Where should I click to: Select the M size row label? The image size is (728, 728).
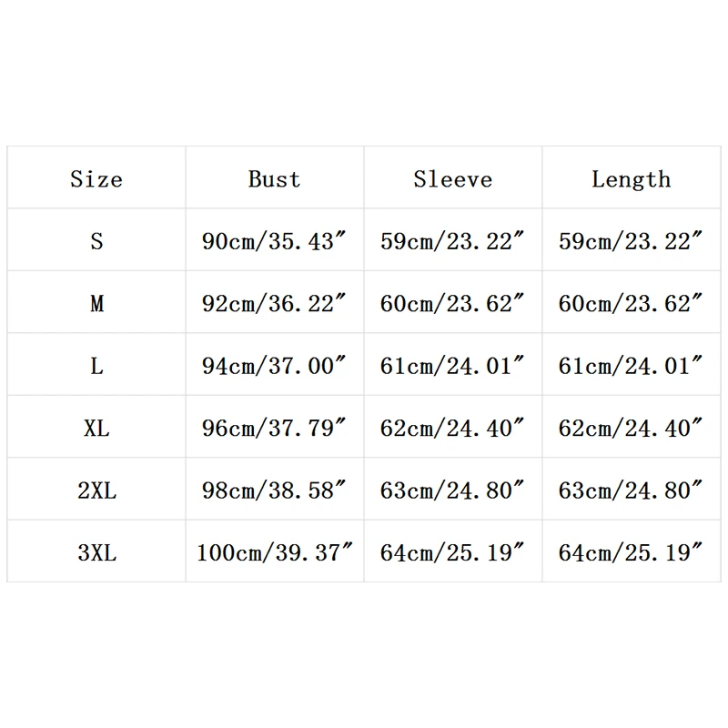(96, 303)
